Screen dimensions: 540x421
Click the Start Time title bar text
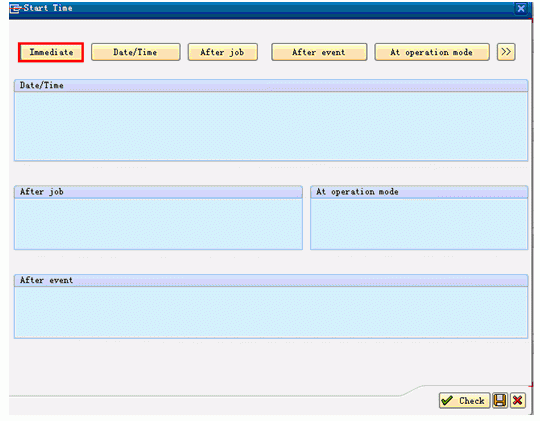tap(48, 8)
